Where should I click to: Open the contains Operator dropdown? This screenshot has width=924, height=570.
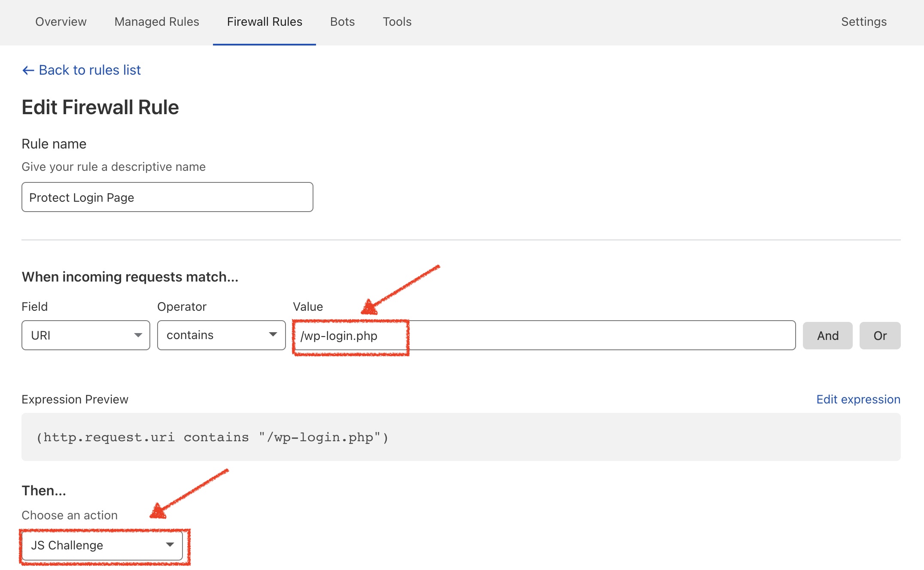221,335
